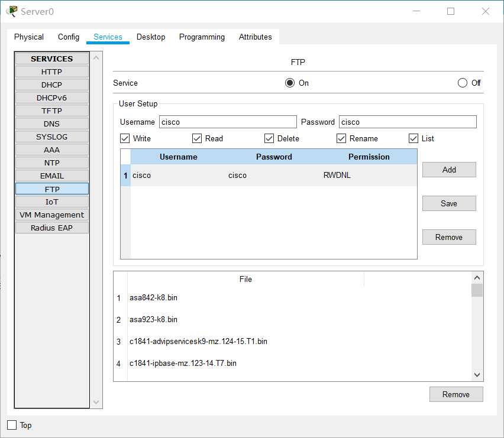Click file list scroll down arrow
504x438 pixels.
[477, 375]
